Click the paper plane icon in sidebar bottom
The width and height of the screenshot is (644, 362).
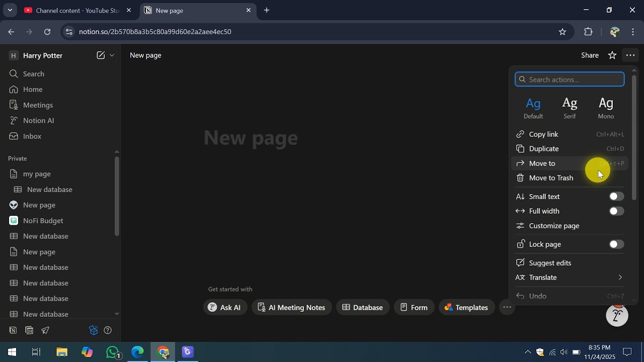click(45, 330)
